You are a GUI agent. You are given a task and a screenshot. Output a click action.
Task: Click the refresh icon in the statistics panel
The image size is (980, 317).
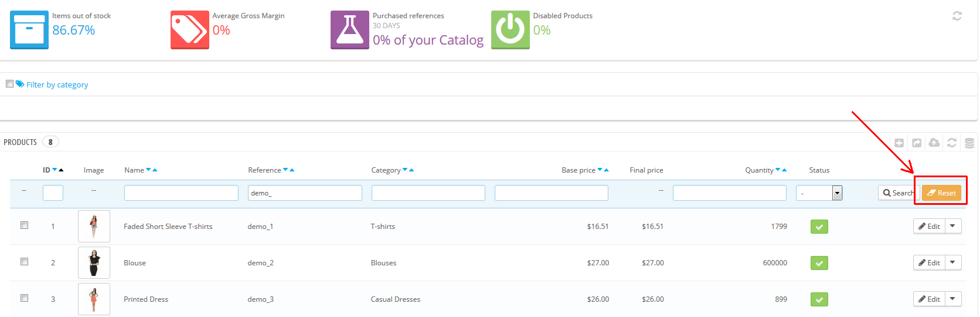click(x=957, y=16)
